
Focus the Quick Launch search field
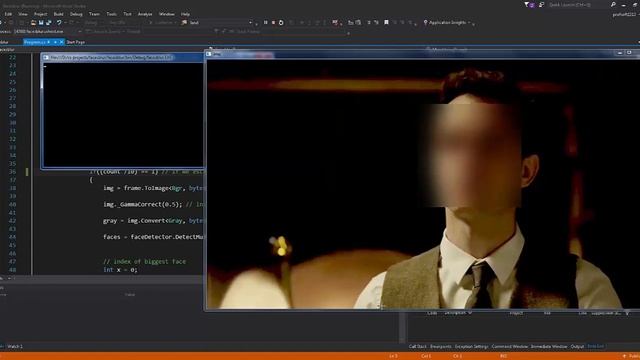tap(580, 4)
